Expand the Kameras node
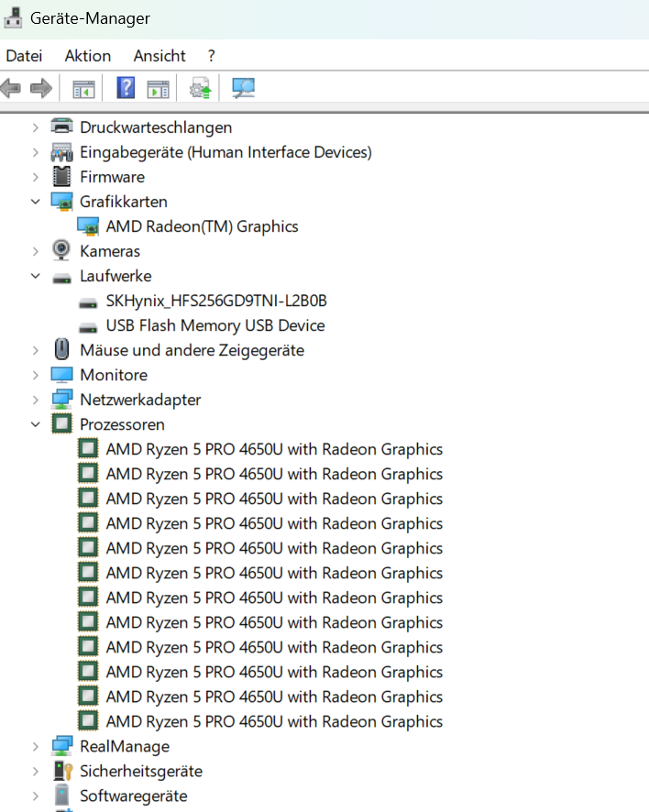Viewport: 649px width, 812px height. (35, 251)
